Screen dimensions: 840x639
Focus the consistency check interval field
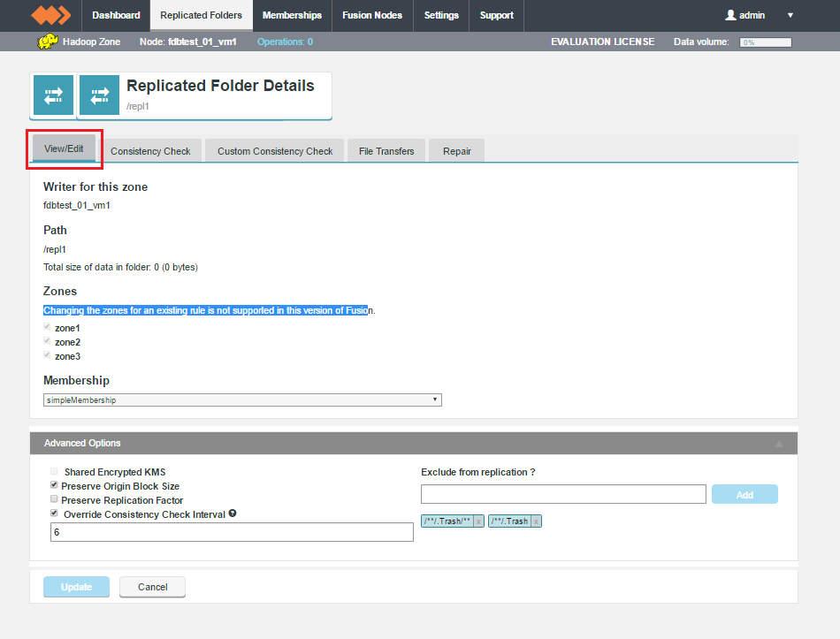(232, 532)
